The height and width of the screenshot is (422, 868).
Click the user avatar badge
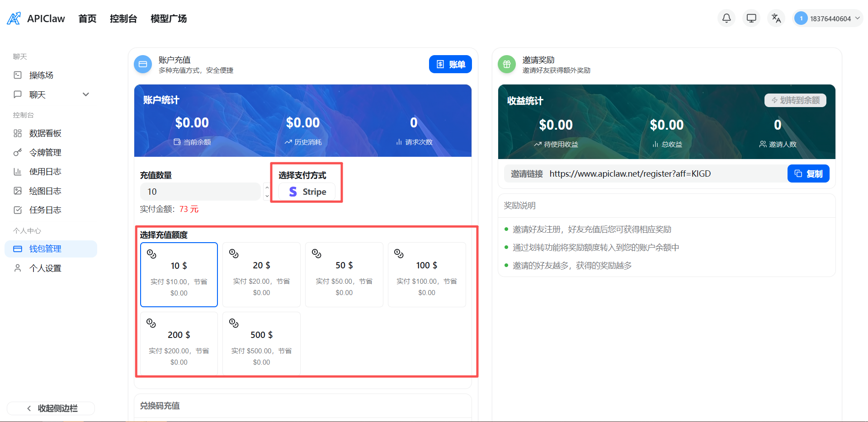click(x=801, y=19)
